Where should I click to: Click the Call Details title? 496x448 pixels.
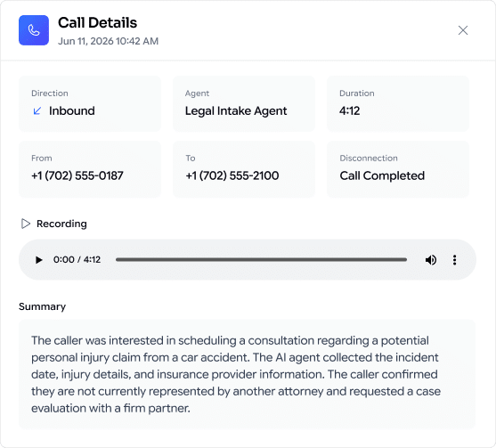pyautogui.click(x=97, y=22)
